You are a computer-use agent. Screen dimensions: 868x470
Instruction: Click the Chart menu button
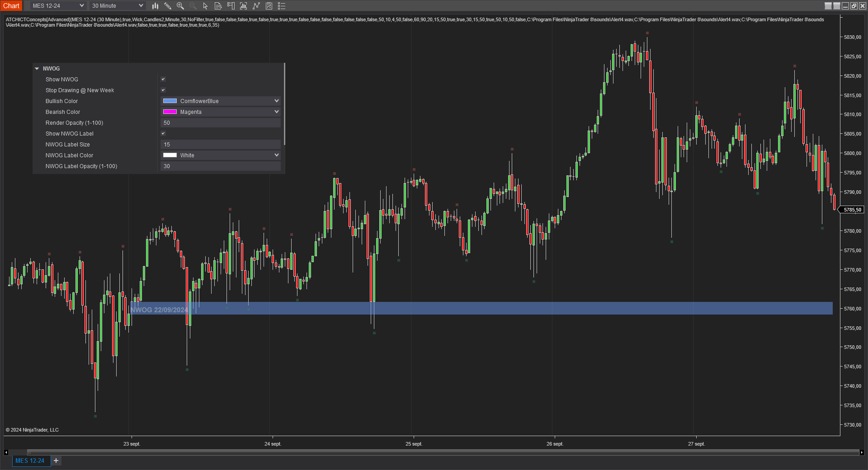pyautogui.click(x=11, y=6)
